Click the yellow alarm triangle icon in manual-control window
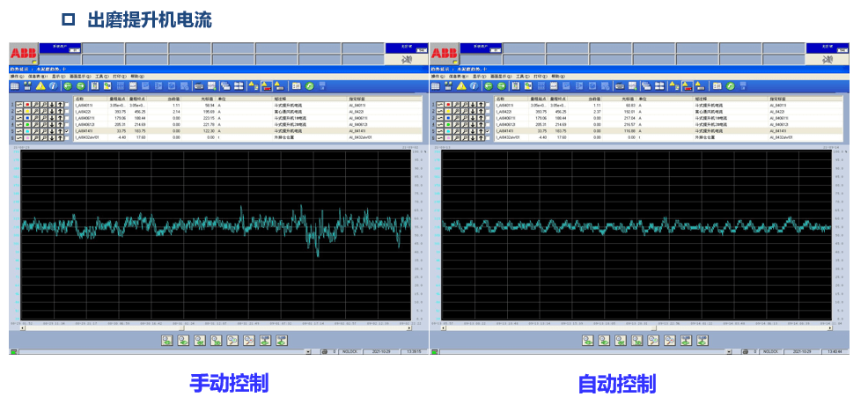Screen dimensions: 868x419 [40, 85]
